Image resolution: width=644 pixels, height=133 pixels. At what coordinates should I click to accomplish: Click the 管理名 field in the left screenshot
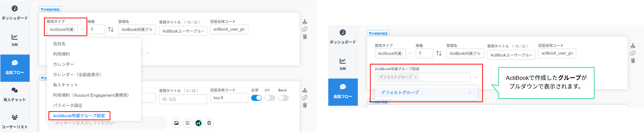[x=137, y=29]
